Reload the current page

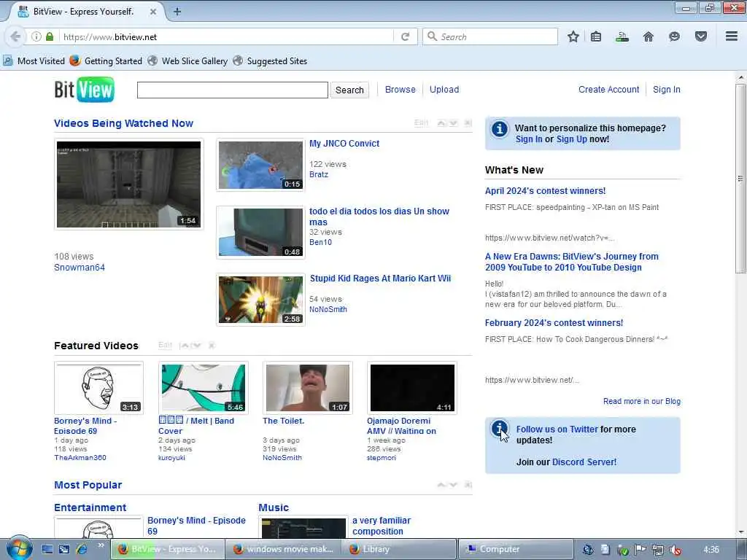[405, 36]
